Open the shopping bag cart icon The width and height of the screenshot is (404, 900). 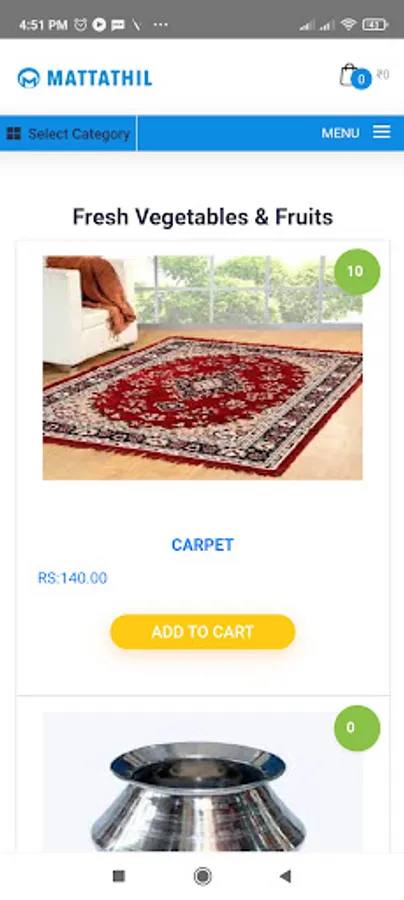[348, 75]
